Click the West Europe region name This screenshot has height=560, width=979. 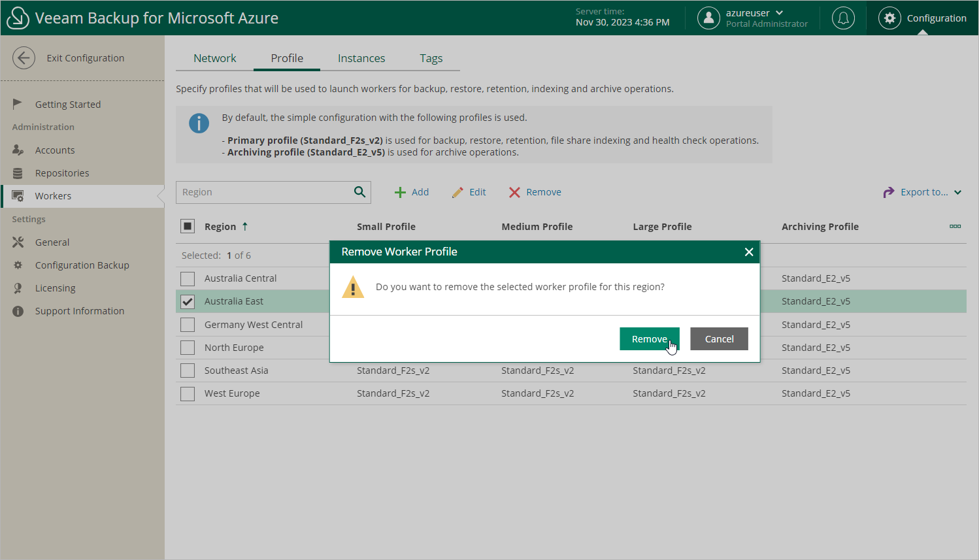click(232, 393)
